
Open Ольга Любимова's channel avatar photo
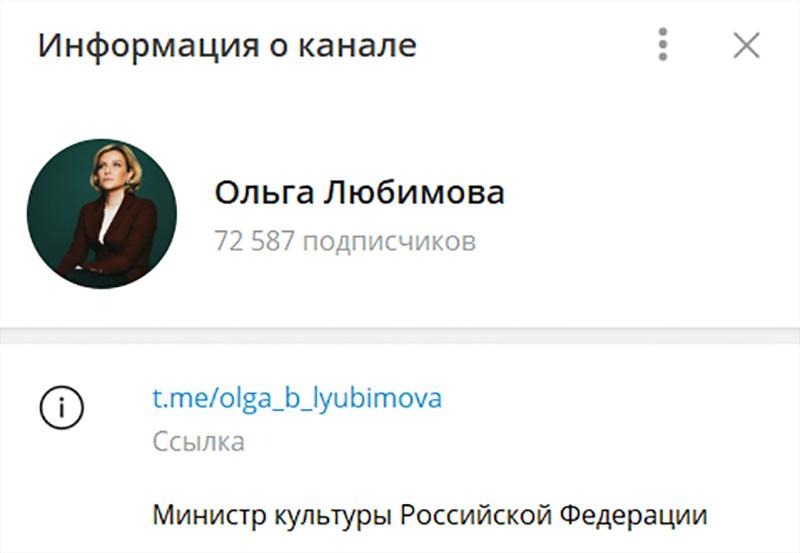coord(102,214)
